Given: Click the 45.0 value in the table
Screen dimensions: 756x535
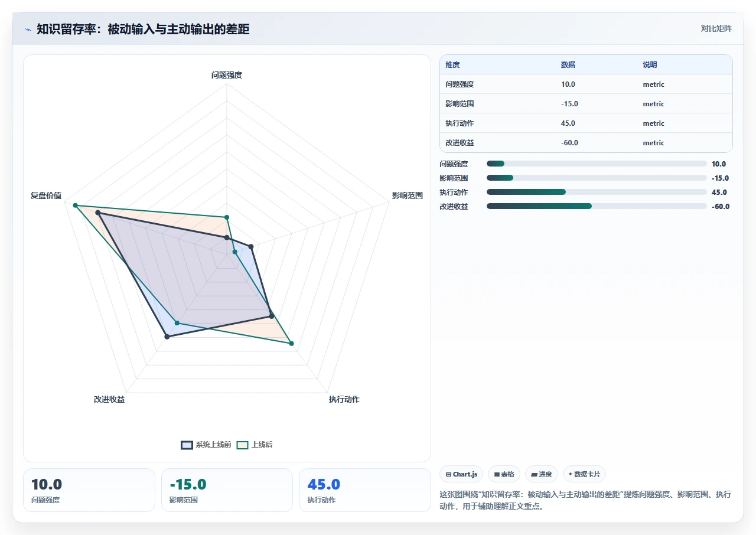Looking at the screenshot, I should click(x=568, y=123).
